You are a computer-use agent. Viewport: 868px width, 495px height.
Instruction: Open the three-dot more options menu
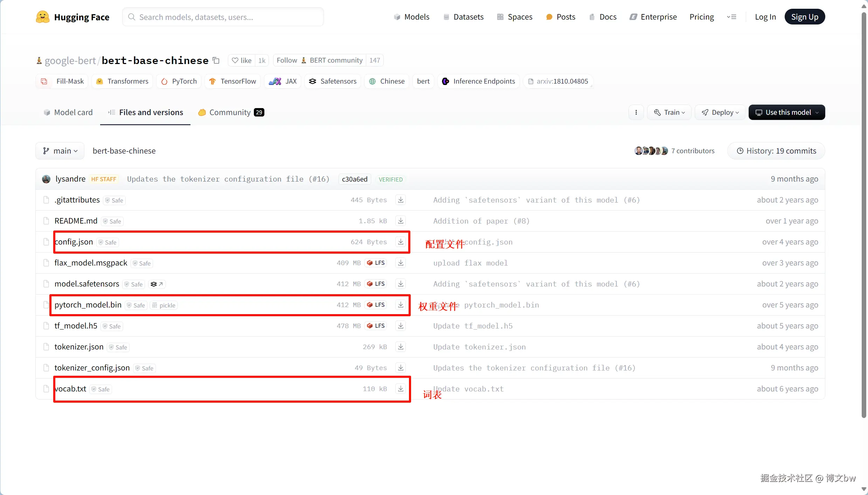(636, 112)
